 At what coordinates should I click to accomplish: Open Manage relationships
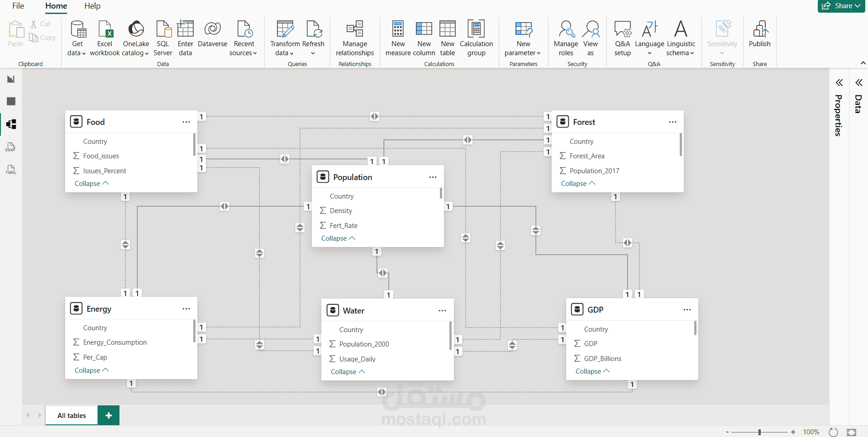tap(355, 38)
